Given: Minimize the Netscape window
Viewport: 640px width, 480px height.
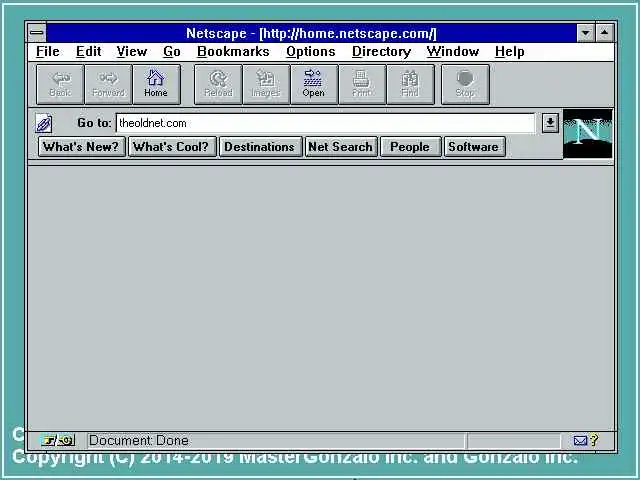Looking at the screenshot, I should click(586, 33).
